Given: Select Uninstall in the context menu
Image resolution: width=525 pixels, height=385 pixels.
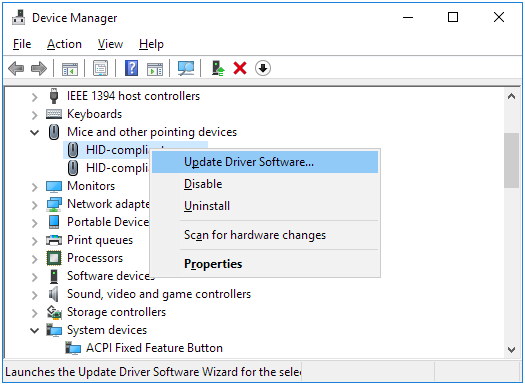Looking at the screenshot, I should click(207, 206).
